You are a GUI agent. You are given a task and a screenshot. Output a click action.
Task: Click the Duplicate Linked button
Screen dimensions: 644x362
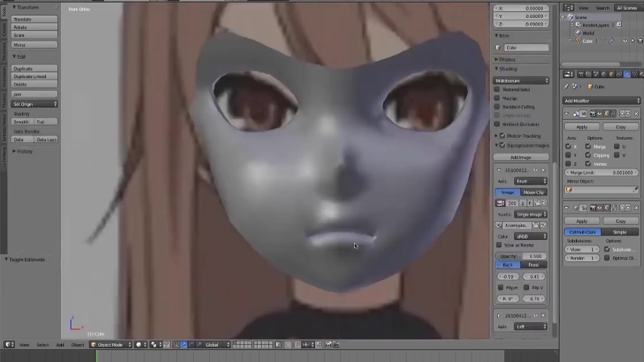click(34, 77)
